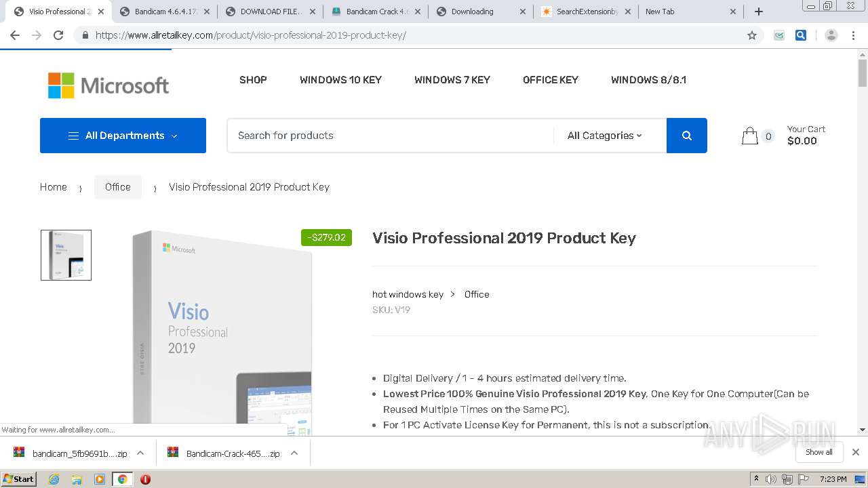This screenshot has height=488, width=868.
Task: Click the Show all downloads button
Action: [818, 452]
